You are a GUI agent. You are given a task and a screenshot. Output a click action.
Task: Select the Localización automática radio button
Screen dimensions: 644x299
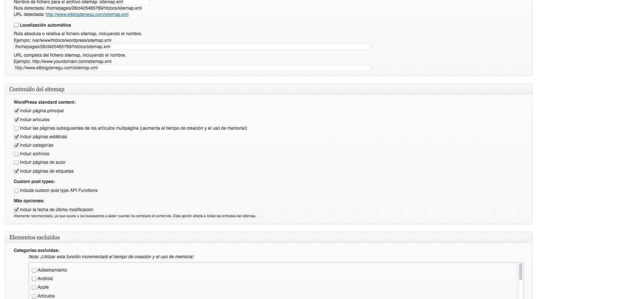point(16,25)
